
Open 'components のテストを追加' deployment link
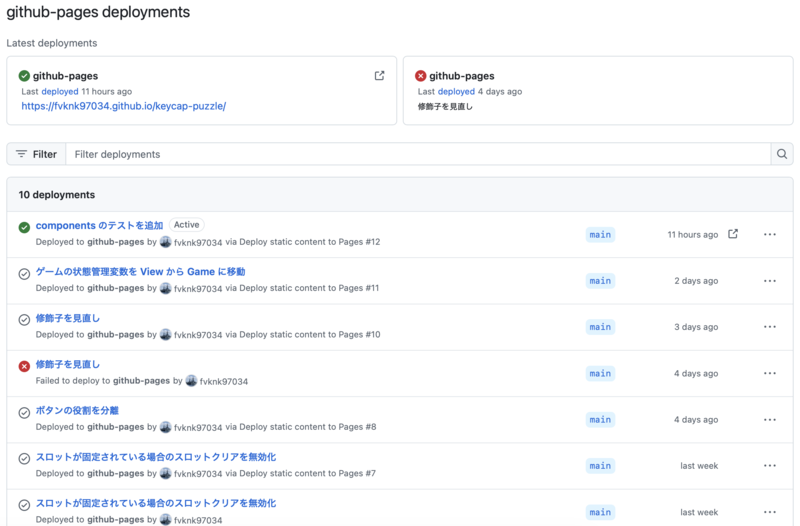coord(99,226)
